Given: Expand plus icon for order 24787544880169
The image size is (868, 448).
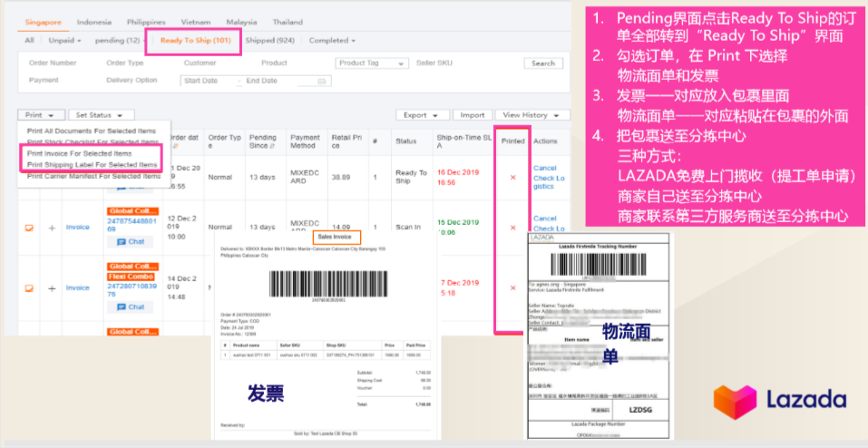Looking at the screenshot, I should 52,228.
